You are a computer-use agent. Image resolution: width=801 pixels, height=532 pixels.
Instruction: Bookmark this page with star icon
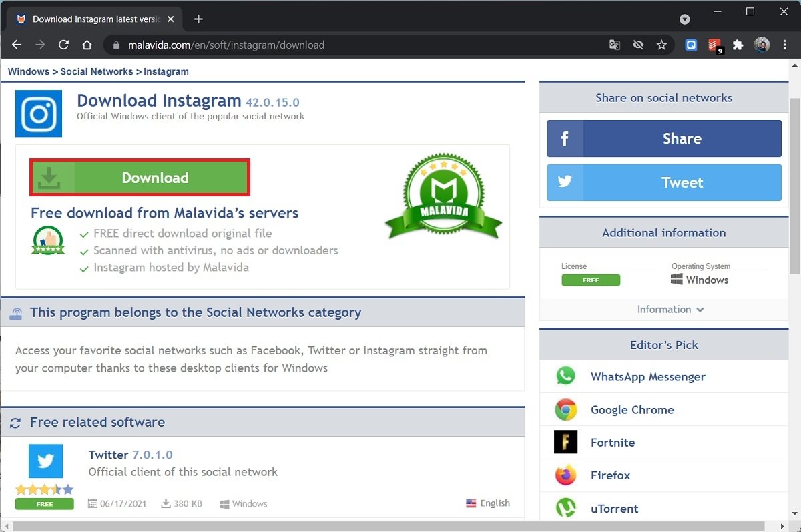661,45
